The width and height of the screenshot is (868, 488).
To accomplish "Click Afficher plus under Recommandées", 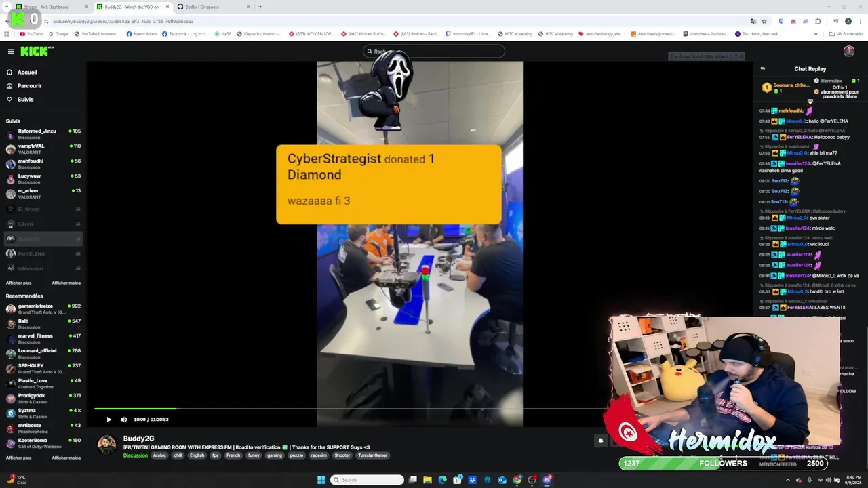I will coord(19,457).
